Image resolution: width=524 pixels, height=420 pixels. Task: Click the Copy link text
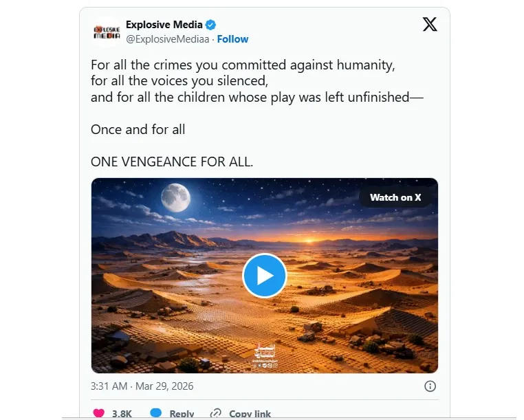pos(250,415)
